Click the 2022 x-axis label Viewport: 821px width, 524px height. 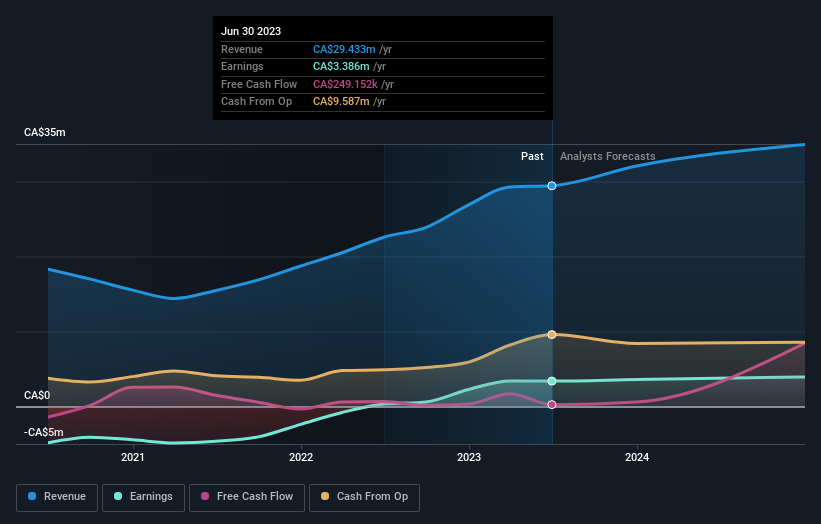tap(301, 458)
